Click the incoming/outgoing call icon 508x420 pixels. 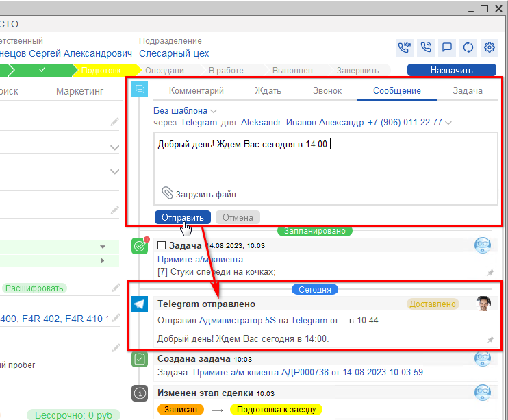click(405, 47)
